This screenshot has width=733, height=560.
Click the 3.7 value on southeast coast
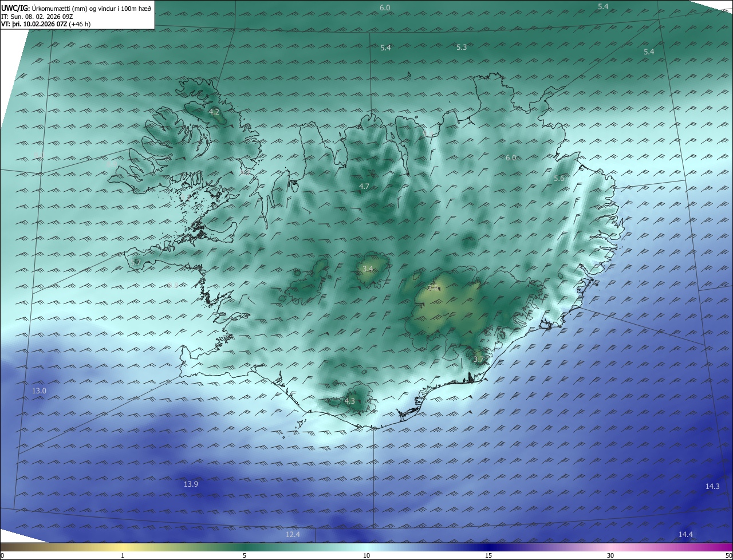479,360
